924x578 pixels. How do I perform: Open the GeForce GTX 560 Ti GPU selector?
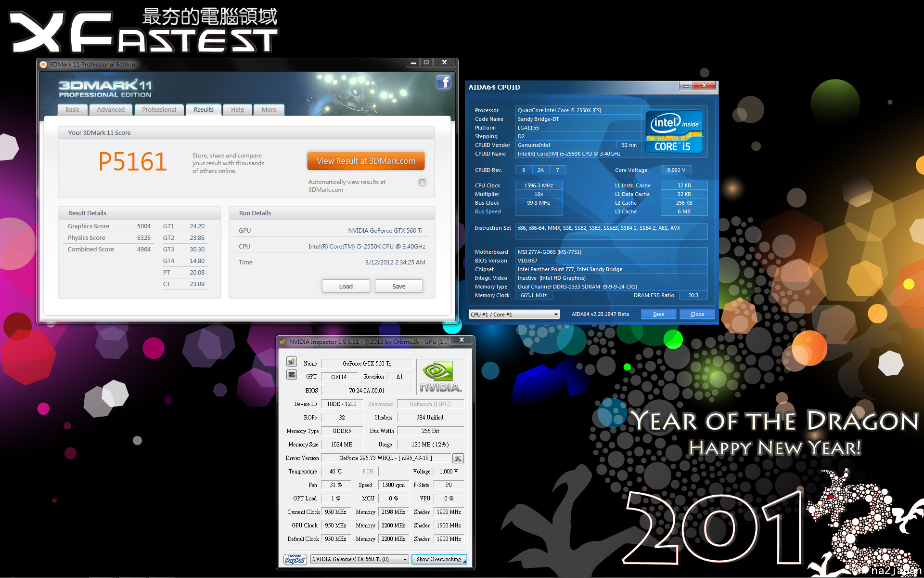pos(359,559)
